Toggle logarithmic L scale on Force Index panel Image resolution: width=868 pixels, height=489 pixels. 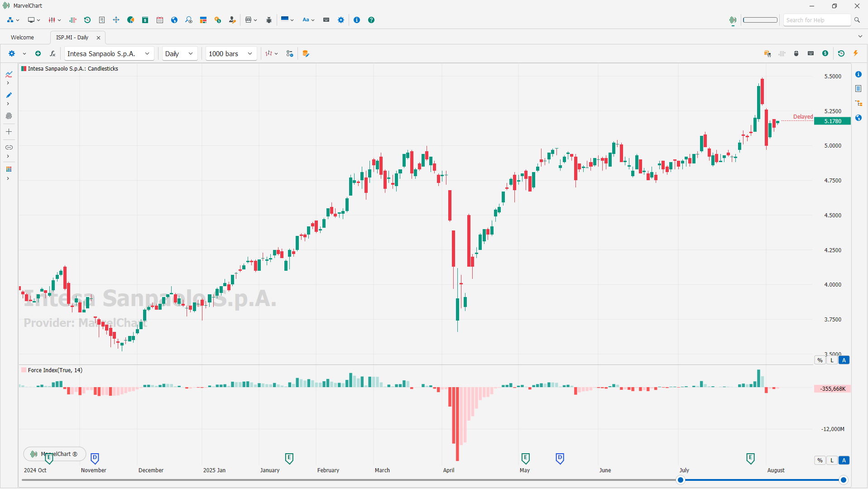pyautogui.click(x=832, y=460)
